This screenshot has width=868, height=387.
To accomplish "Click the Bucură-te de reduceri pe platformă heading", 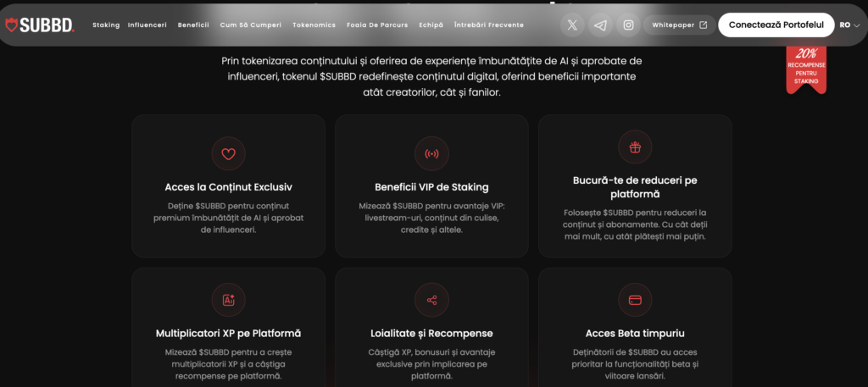I will click(x=635, y=187).
